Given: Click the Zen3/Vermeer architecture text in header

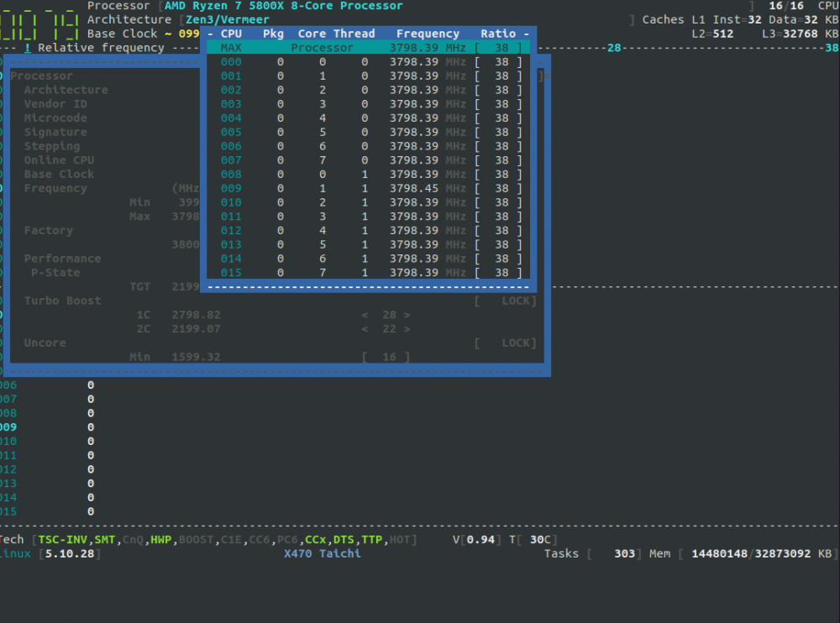Looking at the screenshot, I should [228, 19].
